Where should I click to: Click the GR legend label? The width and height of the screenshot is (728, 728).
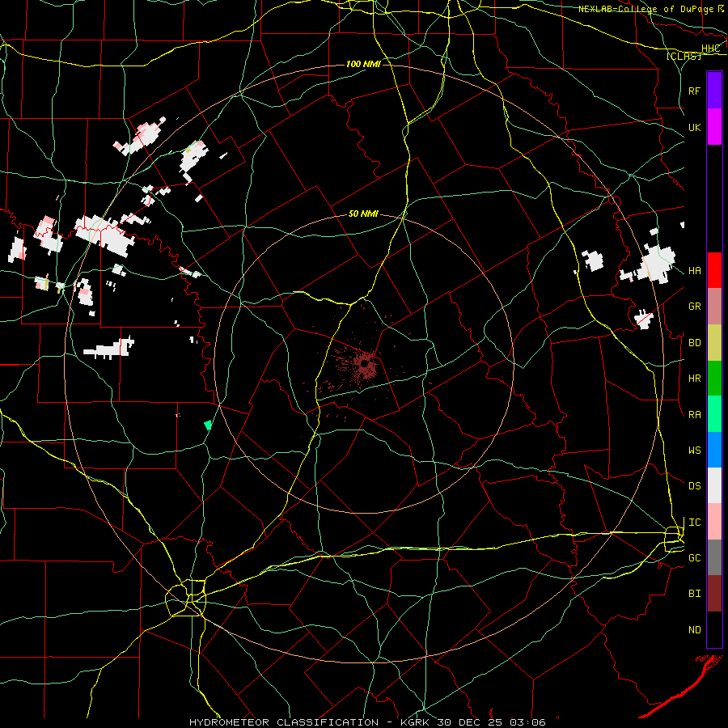pos(694,307)
